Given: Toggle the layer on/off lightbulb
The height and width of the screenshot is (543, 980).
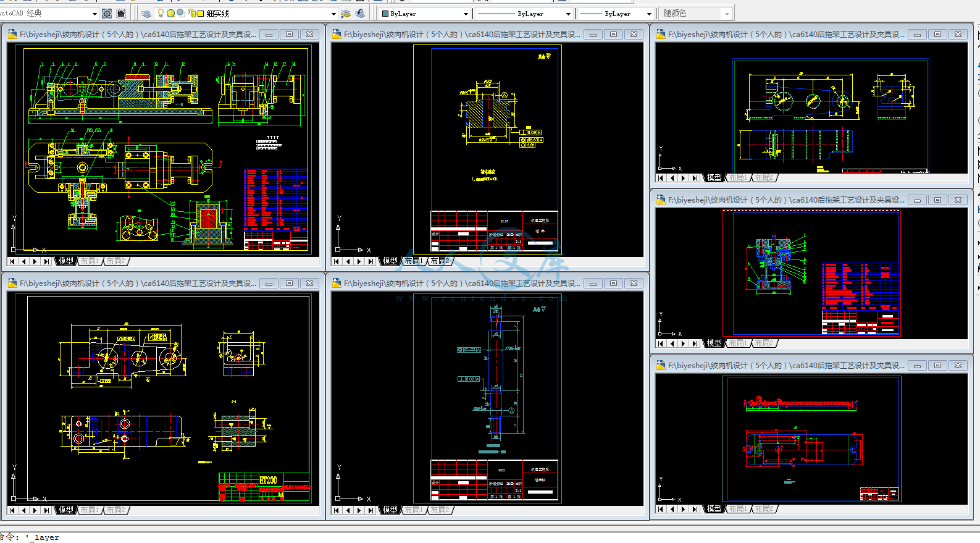Looking at the screenshot, I should [x=161, y=14].
